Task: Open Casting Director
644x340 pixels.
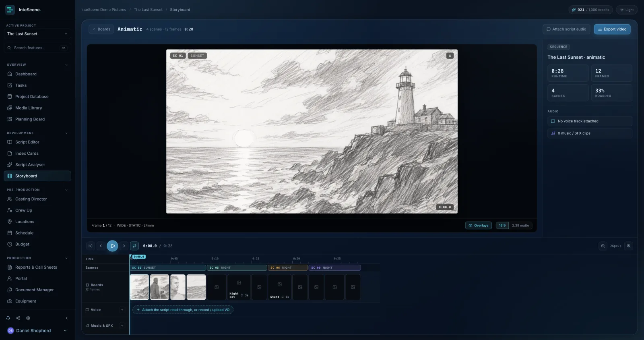Action: pos(37,199)
